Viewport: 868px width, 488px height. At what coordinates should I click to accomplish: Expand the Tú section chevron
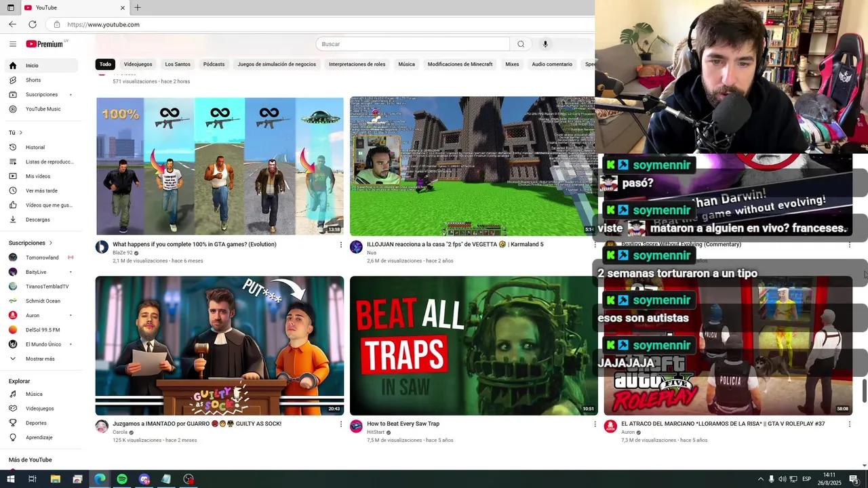pyautogui.click(x=21, y=133)
